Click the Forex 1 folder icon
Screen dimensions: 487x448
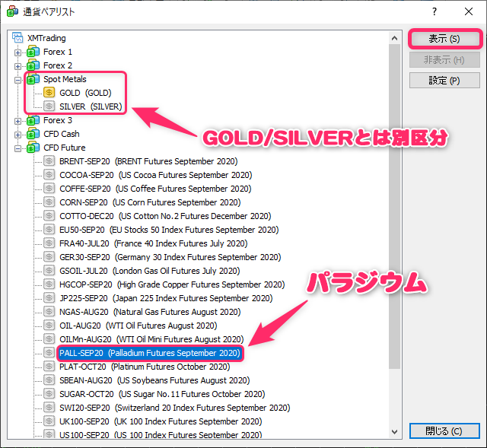click(33, 52)
